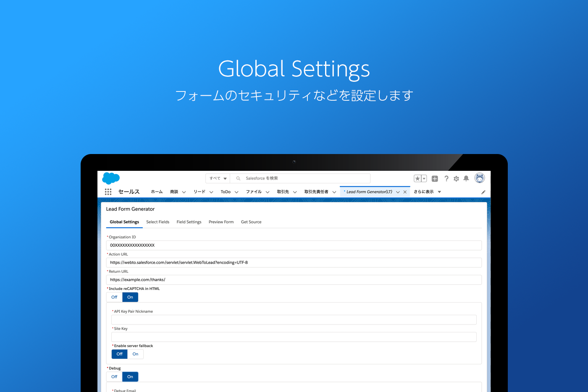Viewport: 588px width, 392px height.
Task: Click the セールス app name
Action: pyautogui.click(x=129, y=192)
